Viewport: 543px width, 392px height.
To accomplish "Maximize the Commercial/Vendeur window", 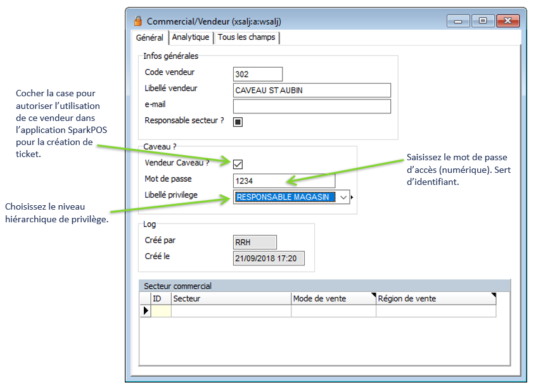I will pos(483,21).
